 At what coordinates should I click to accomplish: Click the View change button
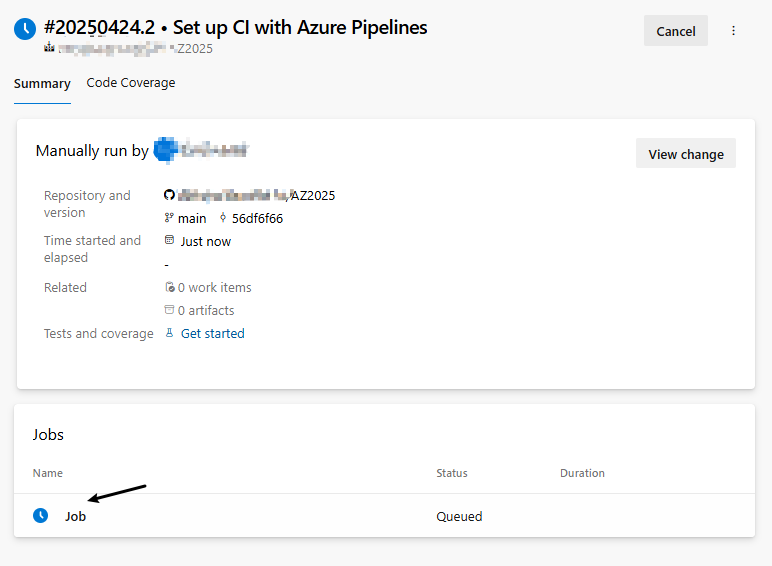686,154
